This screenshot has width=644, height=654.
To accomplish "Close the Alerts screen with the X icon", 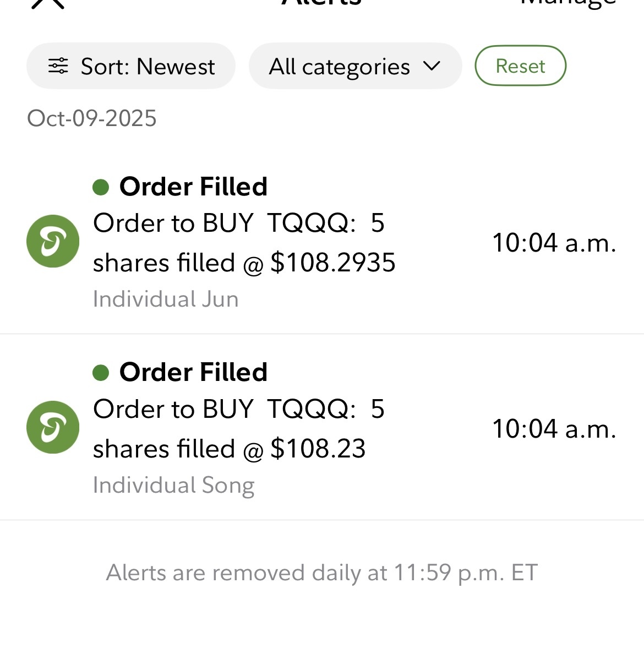I will (48, 3).
